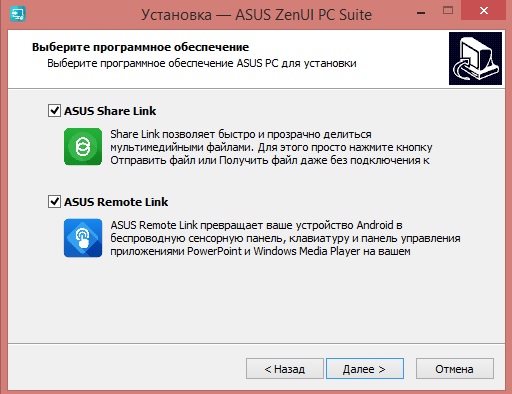Uncheck the ASUS Remote Link checkbox

click(54, 201)
